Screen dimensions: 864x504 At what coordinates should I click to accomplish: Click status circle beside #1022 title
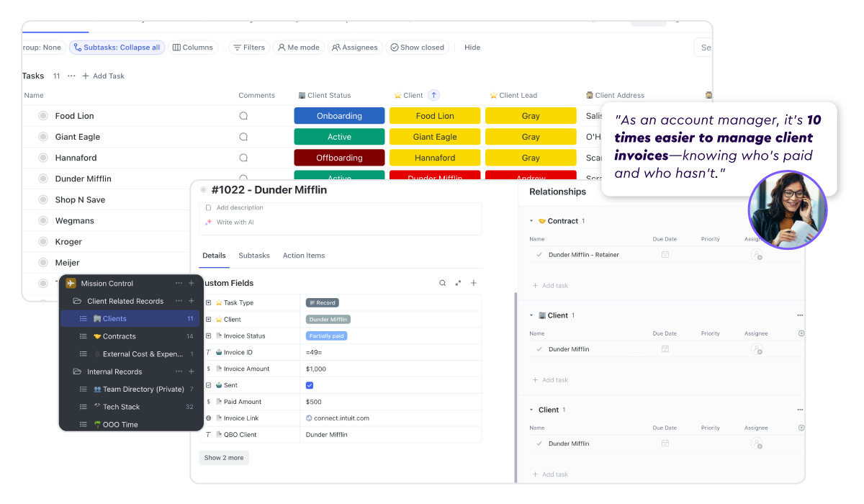(204, 190)
